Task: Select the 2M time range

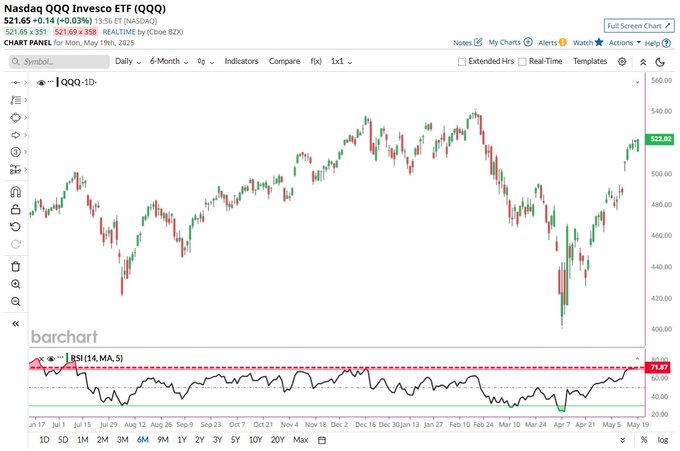Action: pyautogui.click(x=102, y=440)
